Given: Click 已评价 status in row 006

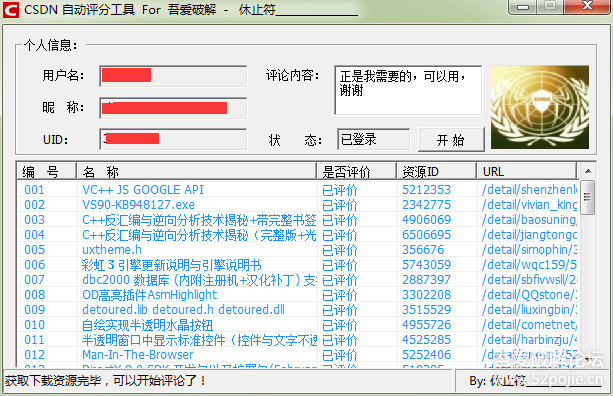Looking at the screenshot, I should [340, 265].
